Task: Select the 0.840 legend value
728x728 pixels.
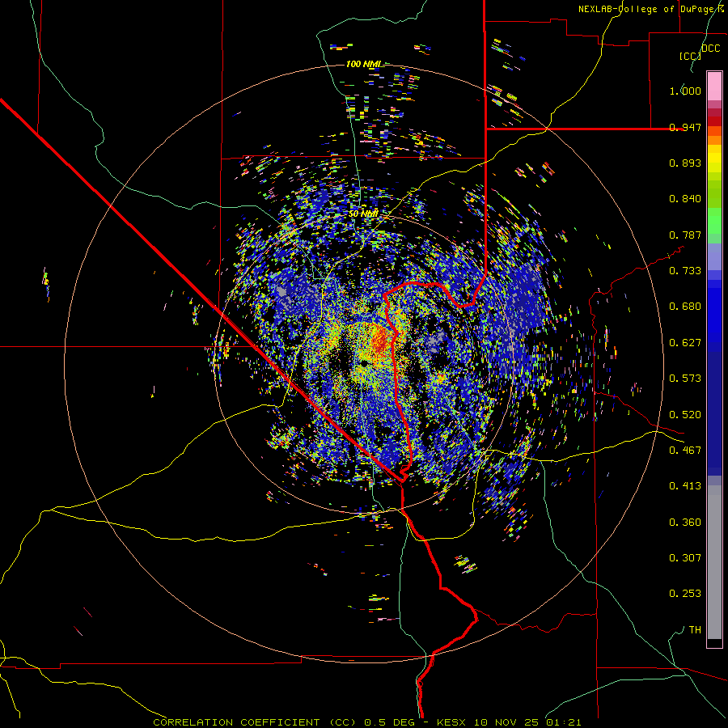Action: pos(685,199)
